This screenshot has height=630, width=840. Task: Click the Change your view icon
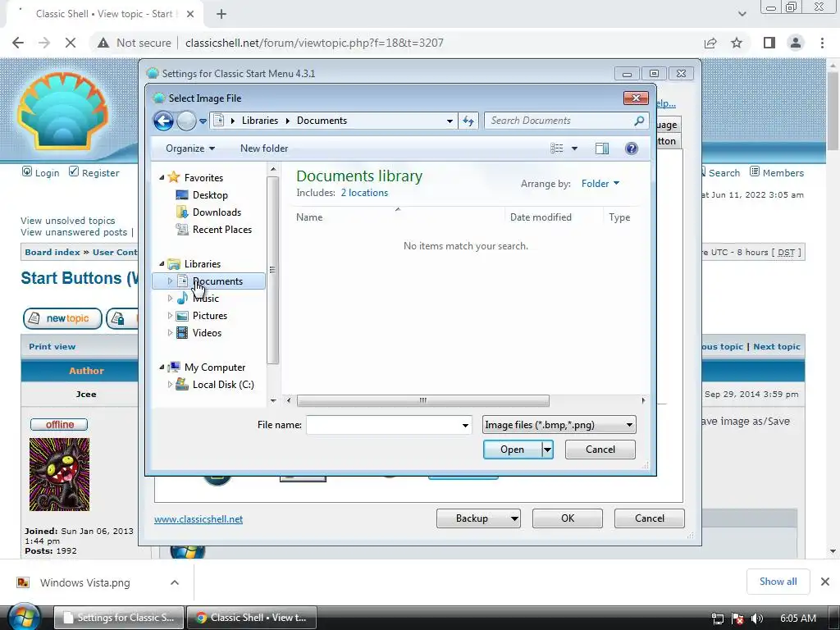pos(557,148)
